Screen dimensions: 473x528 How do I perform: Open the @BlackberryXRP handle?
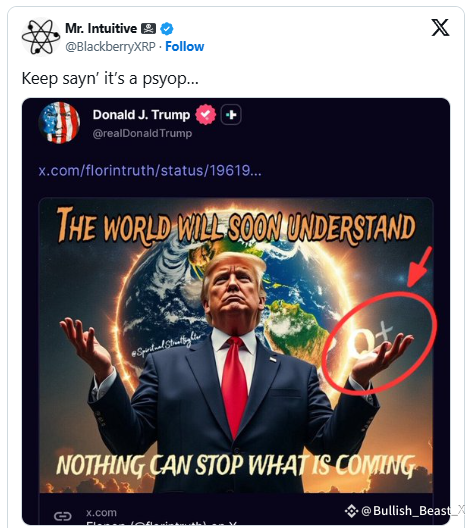click(110, 46)
